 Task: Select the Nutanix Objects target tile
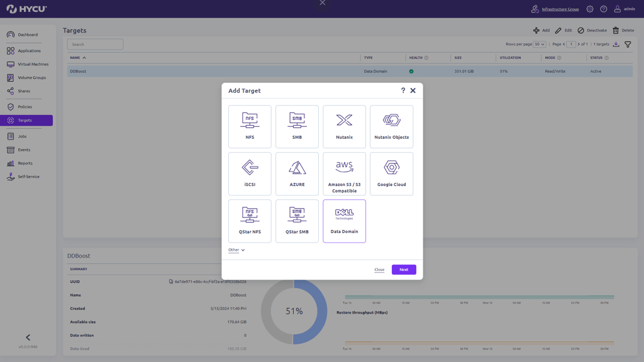pos(391,126)
